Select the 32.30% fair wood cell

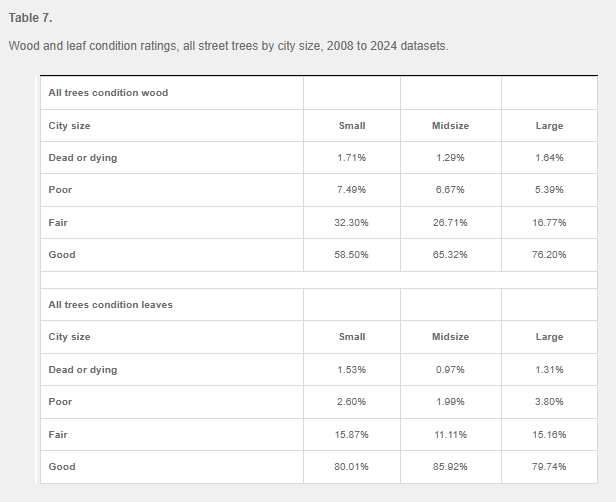pyautogui.click(x=351, y=223)
